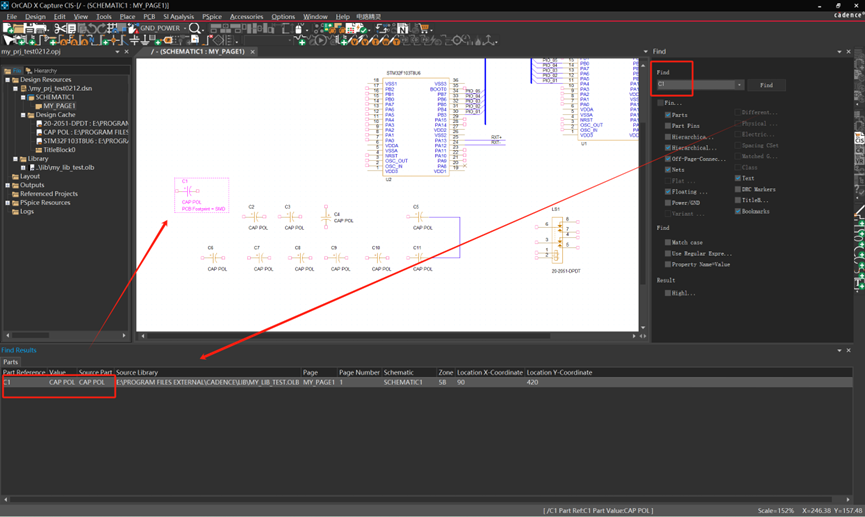This screenshot has height=517, width=865.
Task: Collapse the Design Resources tree node
Action: 8,79
